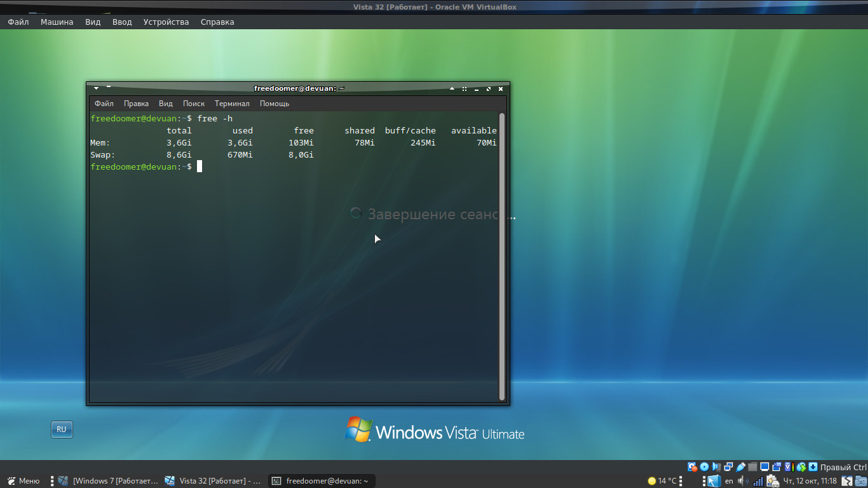Click the battery power indicator in panel

pos(773,481)
